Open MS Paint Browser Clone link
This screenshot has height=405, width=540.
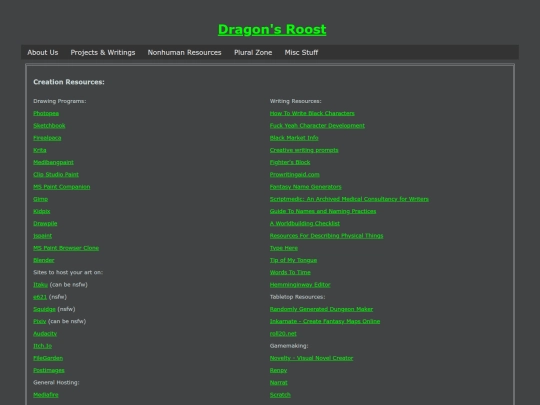click(x=66, y=248)
